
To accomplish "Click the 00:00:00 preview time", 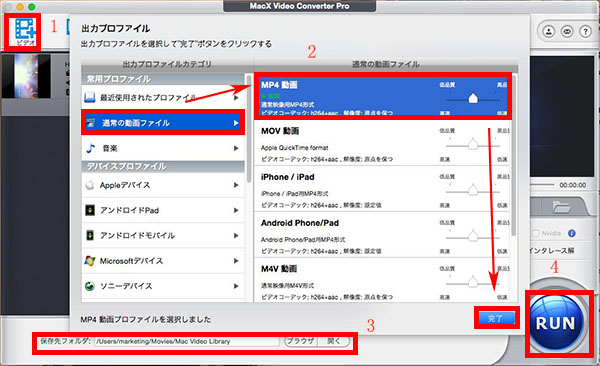I will click(x=572, y=185).
